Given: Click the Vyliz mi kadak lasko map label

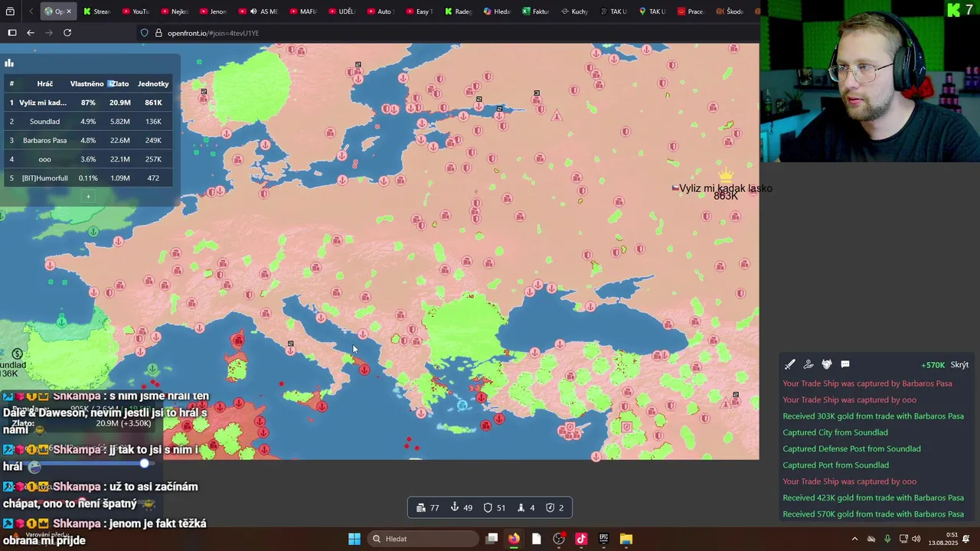Looking at the screenshot, I should pyautogui.click(x=725, y=188).
